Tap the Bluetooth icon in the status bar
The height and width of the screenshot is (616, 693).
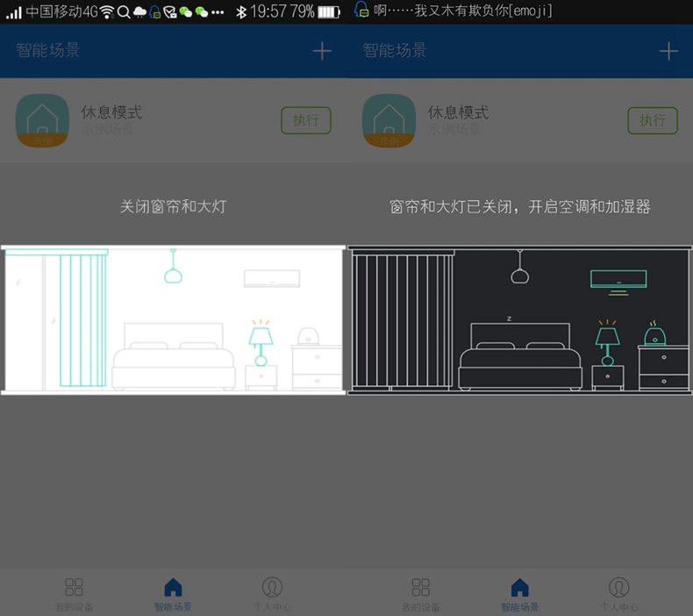click(241, 11)
